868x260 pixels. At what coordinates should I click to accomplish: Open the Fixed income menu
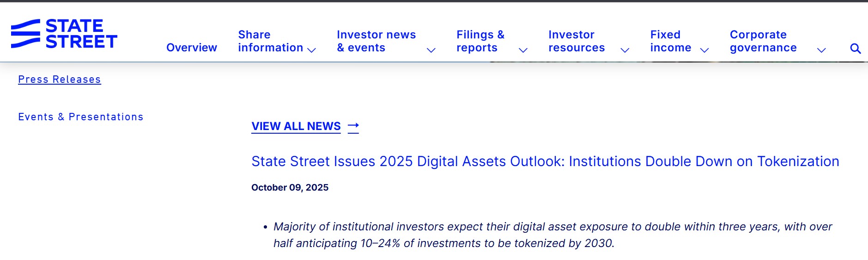tap(670, 41)
